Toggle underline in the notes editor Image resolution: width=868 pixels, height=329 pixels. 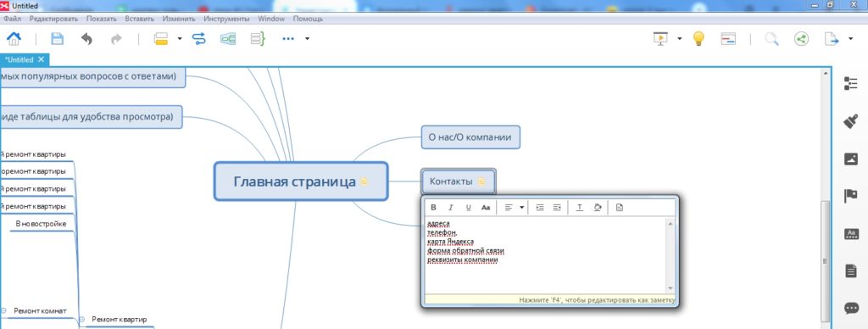pos(468,207)
